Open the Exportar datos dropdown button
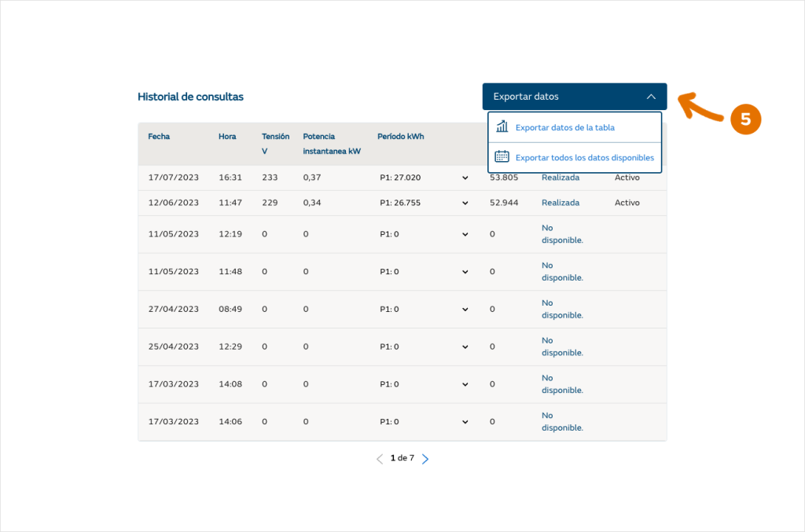805x532 pixels. [574, 97]
